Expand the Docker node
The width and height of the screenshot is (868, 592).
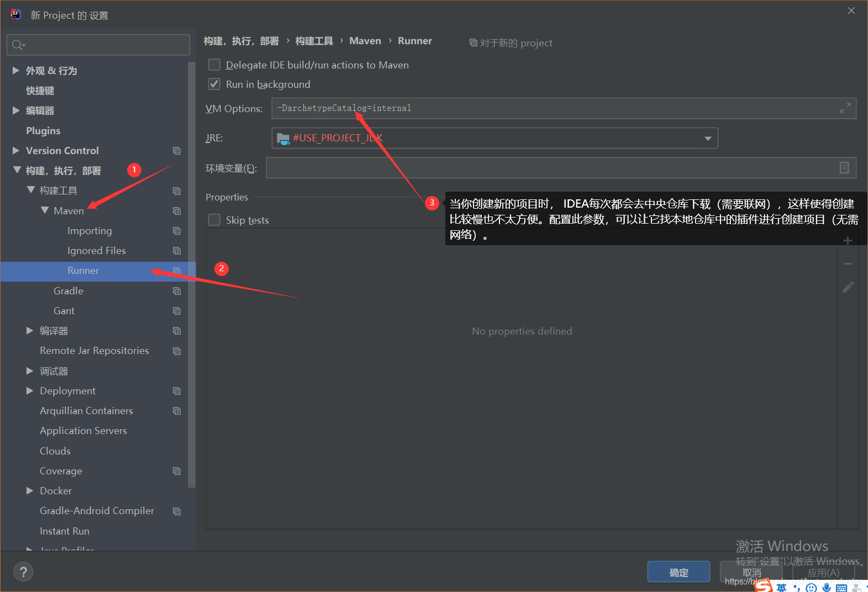click(x=30, y=490)
